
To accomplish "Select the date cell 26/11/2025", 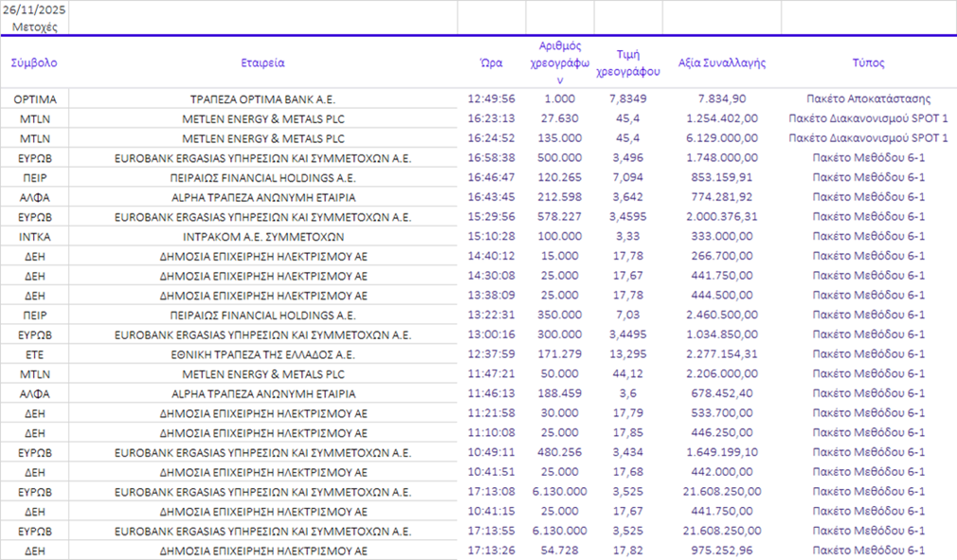I will point(34,10).
